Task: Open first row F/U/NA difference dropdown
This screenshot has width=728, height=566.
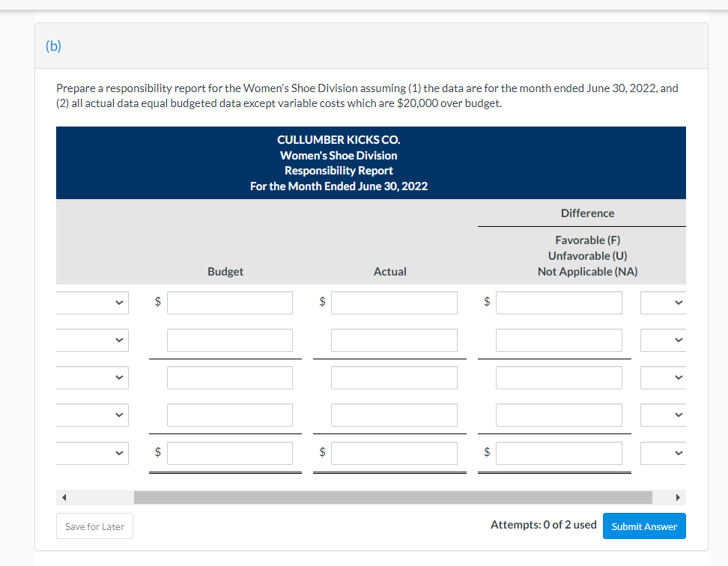Action: pyautogui.click(x=663, y=302)
